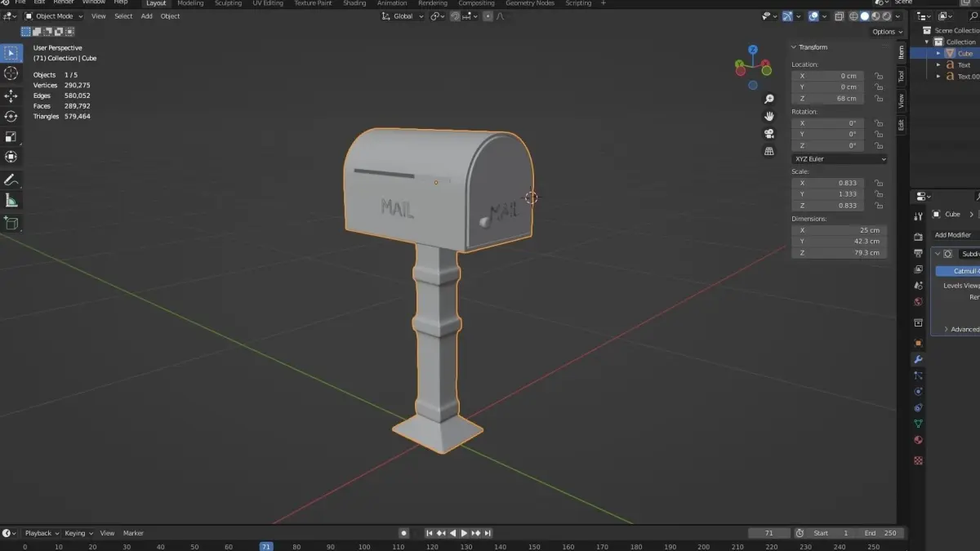Switch to wireframe viewport shading
Image resolution: width=980 pixels, height=551 pixels.
coord(853,16)
